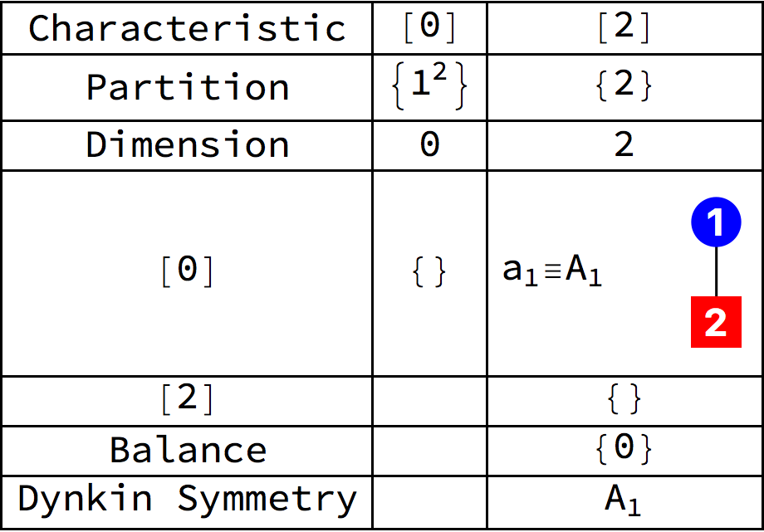Select the tall [0] row label cell
Viewport: 764px width, 532px height.
pyautogui.click(x=187, y=271)
